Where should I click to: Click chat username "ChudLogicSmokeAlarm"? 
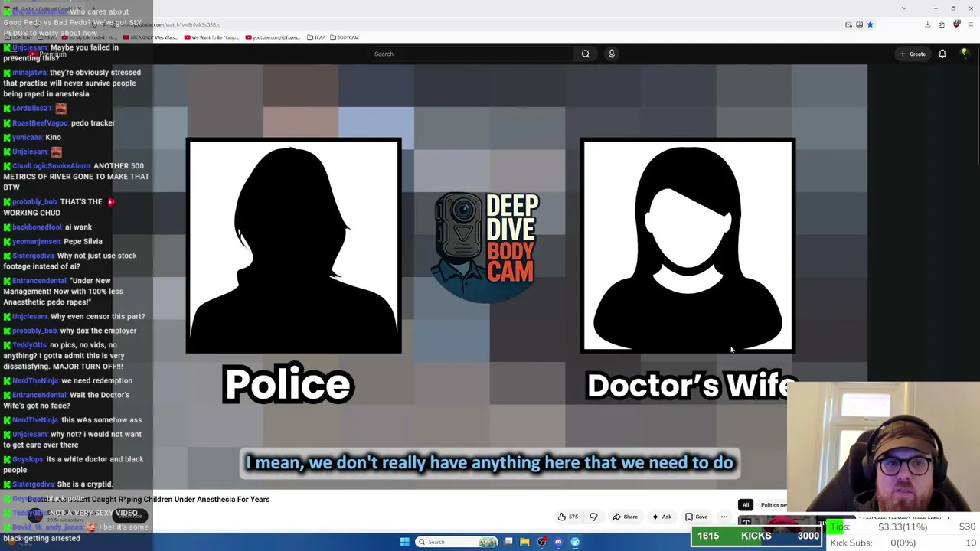pos(51,166)
